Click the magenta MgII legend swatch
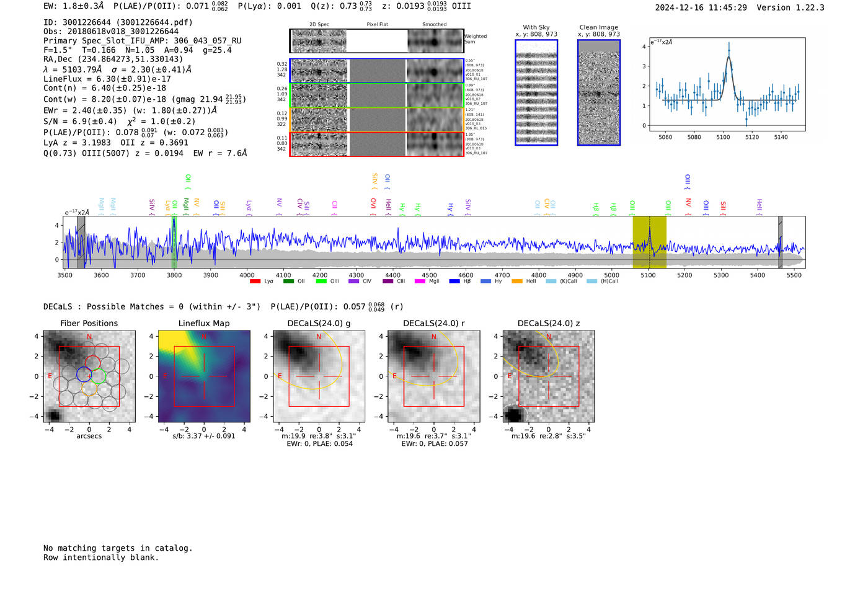 (420, 282)
